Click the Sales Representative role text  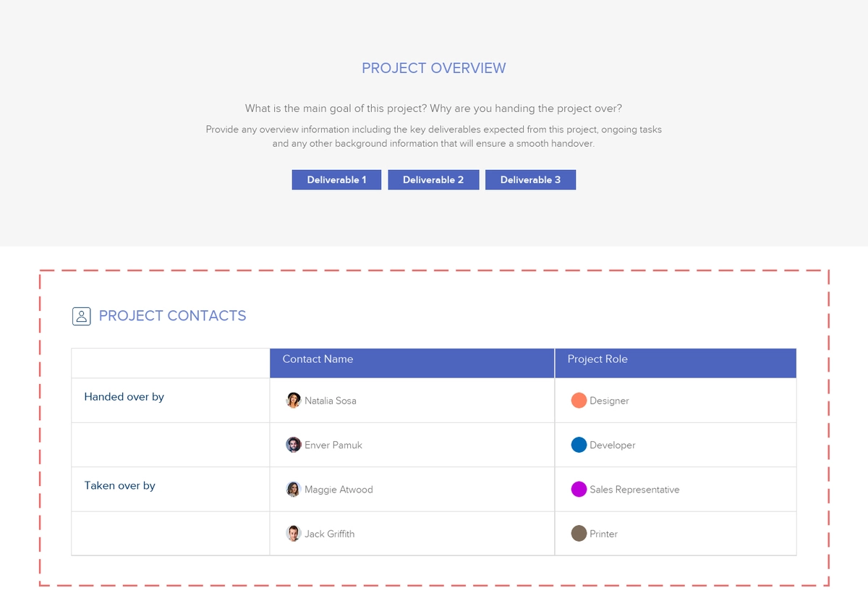[634, 490]
